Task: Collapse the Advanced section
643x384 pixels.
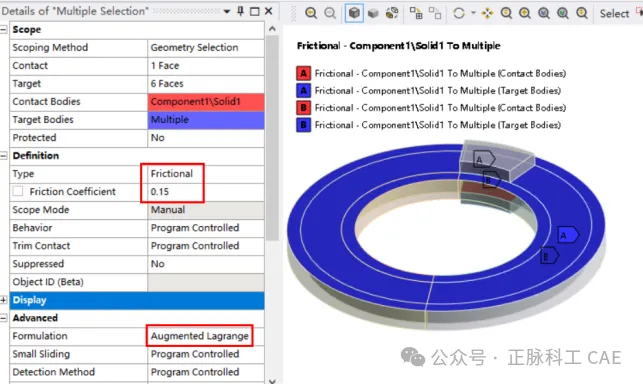Action: (4, 318)
